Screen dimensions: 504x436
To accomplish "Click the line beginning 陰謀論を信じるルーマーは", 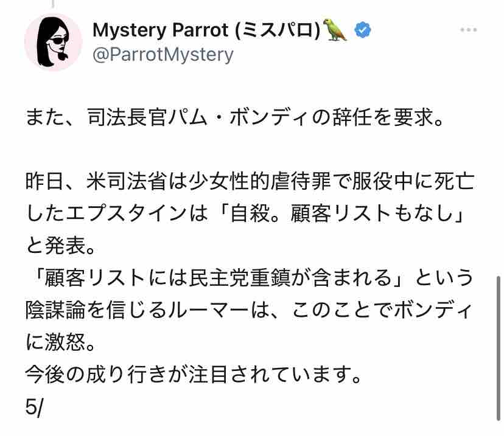I will (249, 310).
